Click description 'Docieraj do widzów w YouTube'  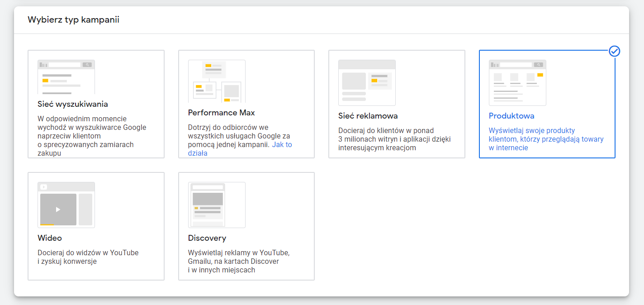coord(88,257)
